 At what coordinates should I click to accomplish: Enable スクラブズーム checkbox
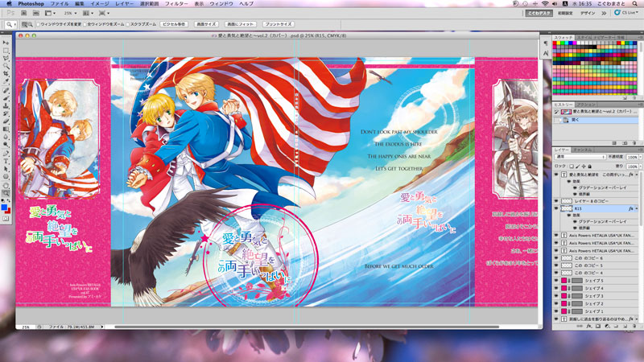click(128, 24)
